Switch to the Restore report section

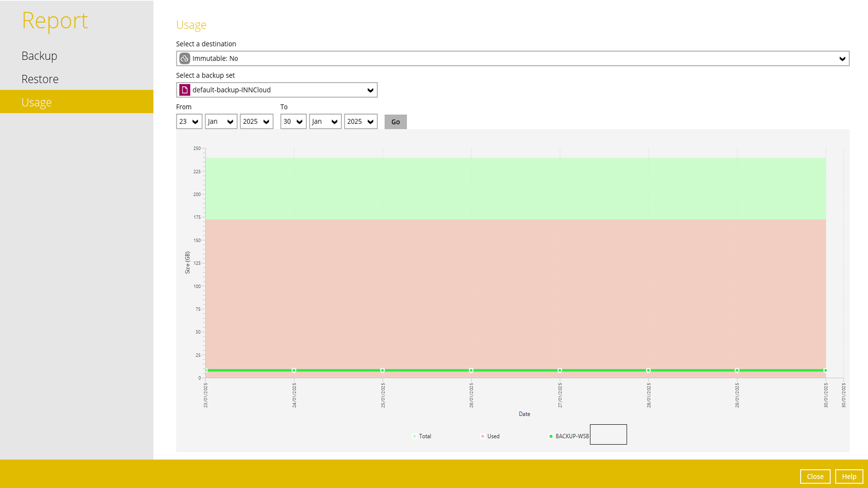40,79
